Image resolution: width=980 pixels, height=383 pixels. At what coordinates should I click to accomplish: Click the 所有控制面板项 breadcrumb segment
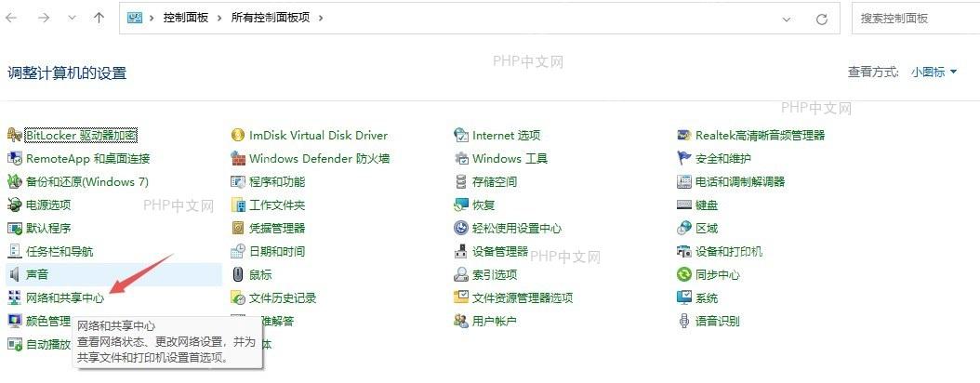[271, 18]
